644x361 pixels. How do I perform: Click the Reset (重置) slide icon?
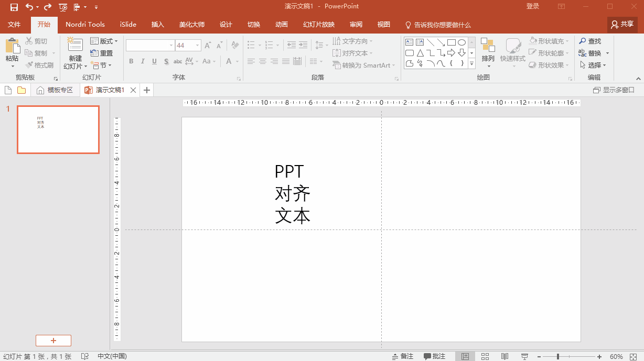pyautogui.click(x=94, y=53)
